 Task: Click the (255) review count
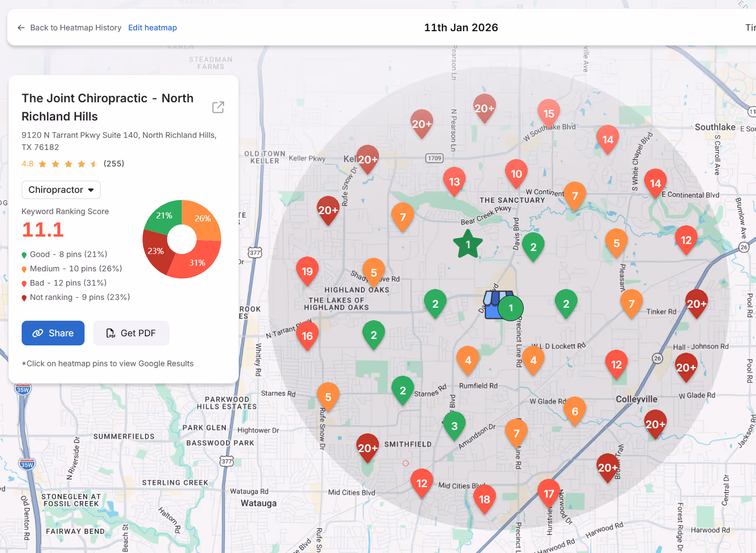pyautogui.click(x=114, y=163)
